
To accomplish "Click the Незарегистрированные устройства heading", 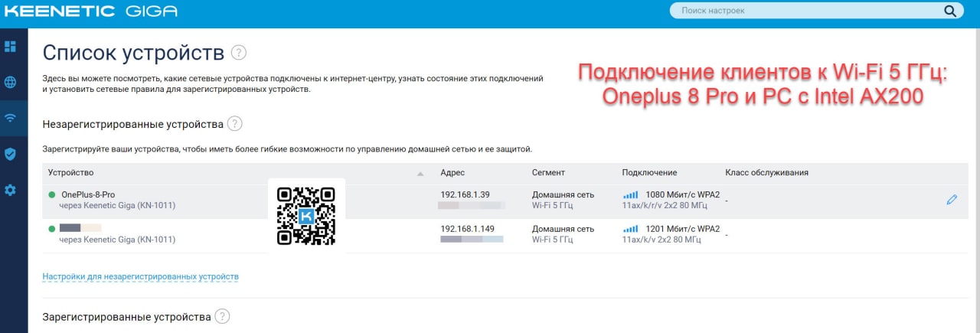I will (132, 124).
